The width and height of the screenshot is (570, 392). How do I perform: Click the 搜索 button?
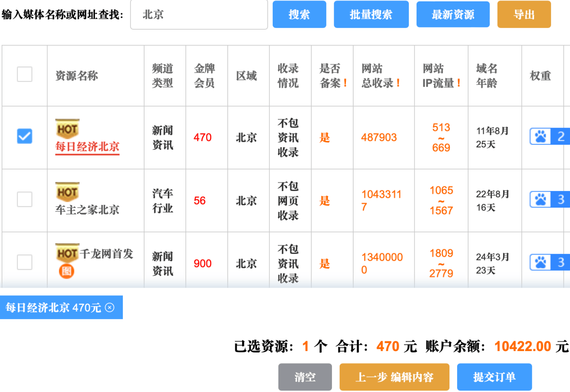coord(299,14)
